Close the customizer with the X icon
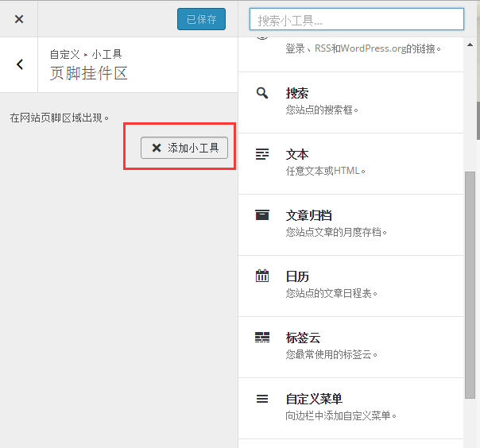The image size is (480, 448). tap(19, 19)
